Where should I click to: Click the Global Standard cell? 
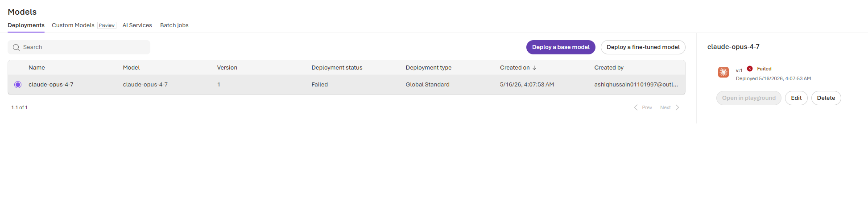point(427,85)
